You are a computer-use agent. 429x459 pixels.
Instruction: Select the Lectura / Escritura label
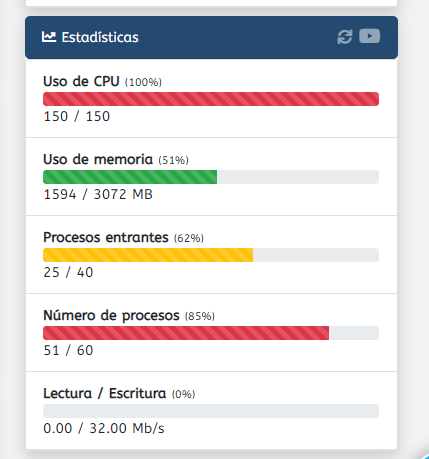point(104,393)
